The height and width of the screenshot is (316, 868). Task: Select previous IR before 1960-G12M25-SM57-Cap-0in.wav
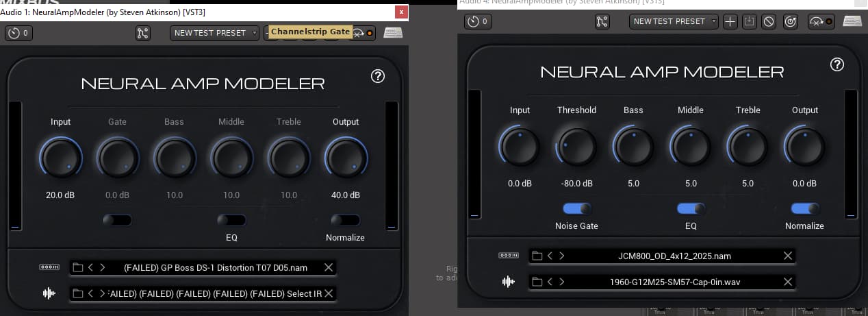click(x=550, y=282)
